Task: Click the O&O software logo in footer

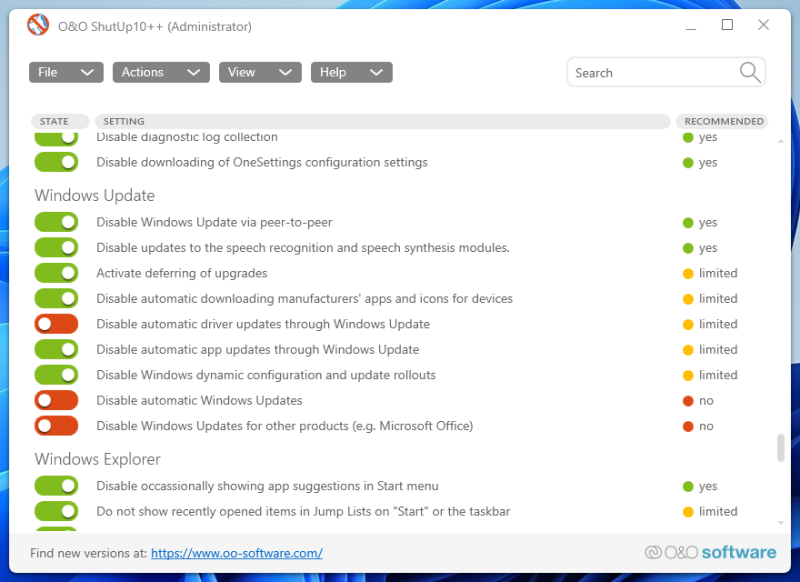Action: (x=710, y=552)
